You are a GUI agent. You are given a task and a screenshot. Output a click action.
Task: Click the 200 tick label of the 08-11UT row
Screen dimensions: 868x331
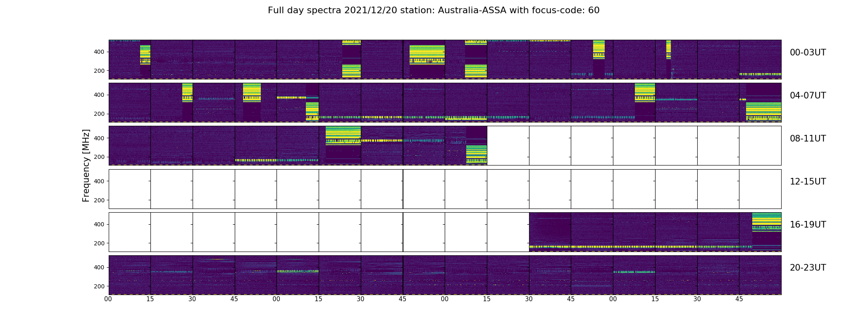99,157
